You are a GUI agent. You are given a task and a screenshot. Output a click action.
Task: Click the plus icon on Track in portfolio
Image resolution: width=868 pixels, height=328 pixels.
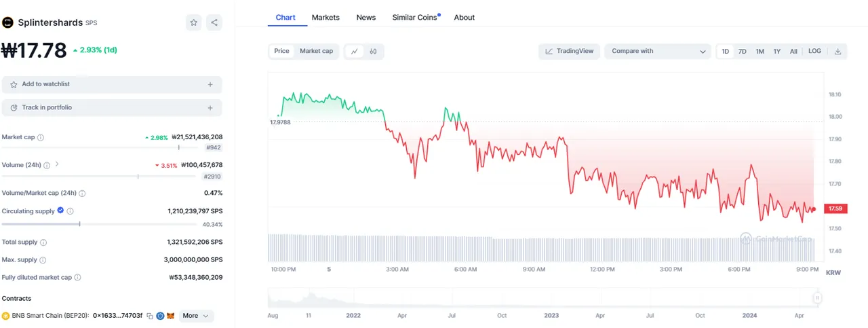210,108
